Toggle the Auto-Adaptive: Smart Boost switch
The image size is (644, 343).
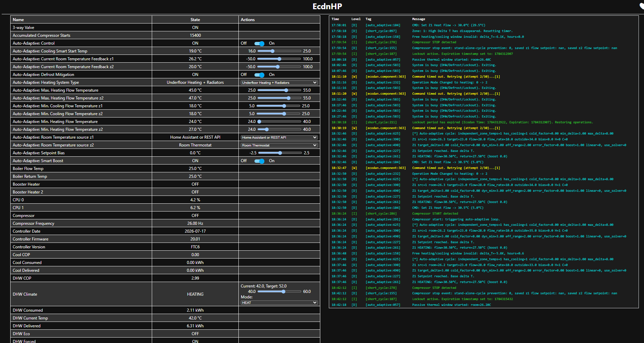259,161
